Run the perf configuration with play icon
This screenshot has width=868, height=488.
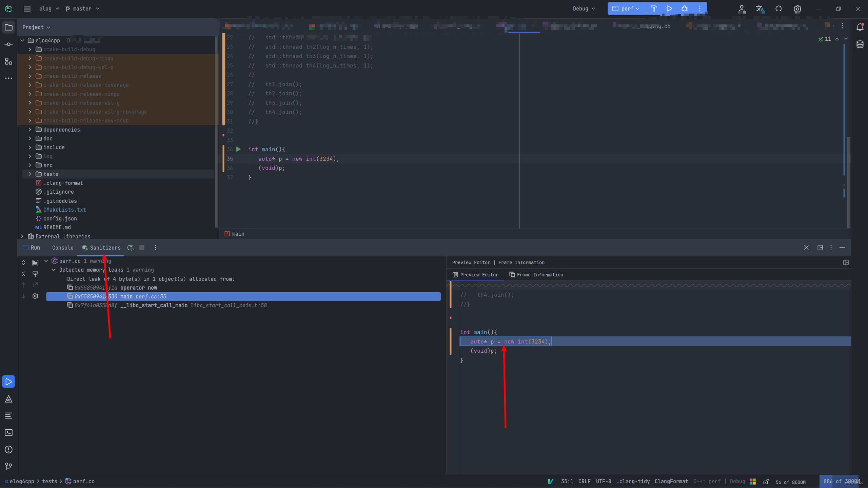click(x=669, y=8)
